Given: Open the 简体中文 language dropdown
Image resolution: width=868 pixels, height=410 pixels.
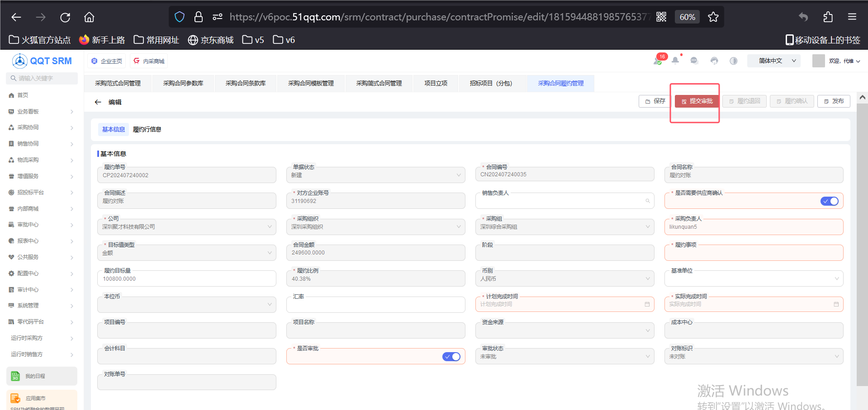Looking at the screenshot, I should point(773,61).
